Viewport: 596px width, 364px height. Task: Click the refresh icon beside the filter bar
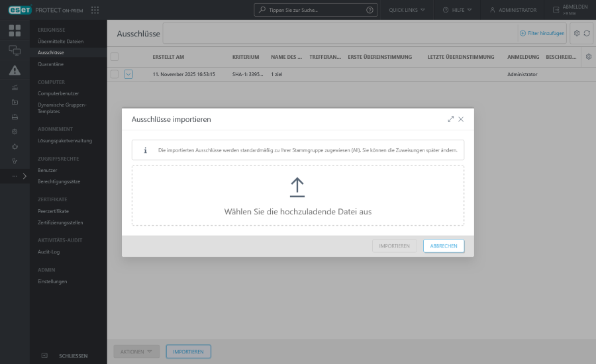click(x=587, y=33)
